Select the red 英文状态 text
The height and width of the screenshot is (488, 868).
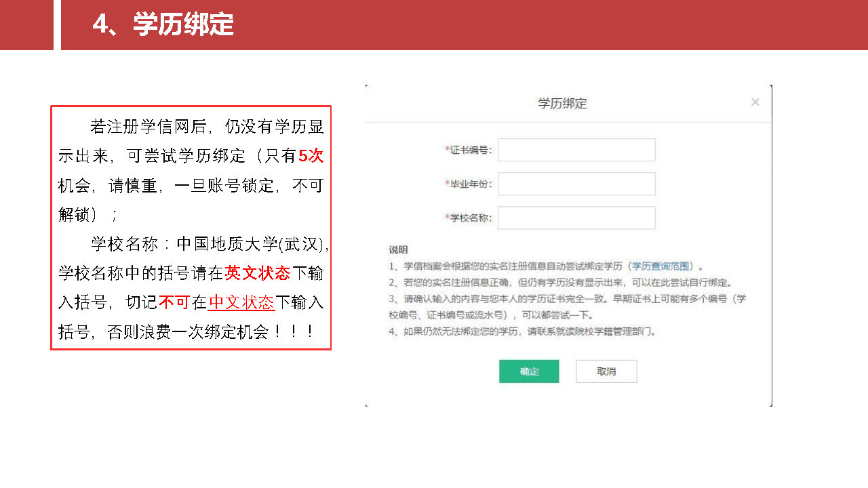tap(257, 273)
